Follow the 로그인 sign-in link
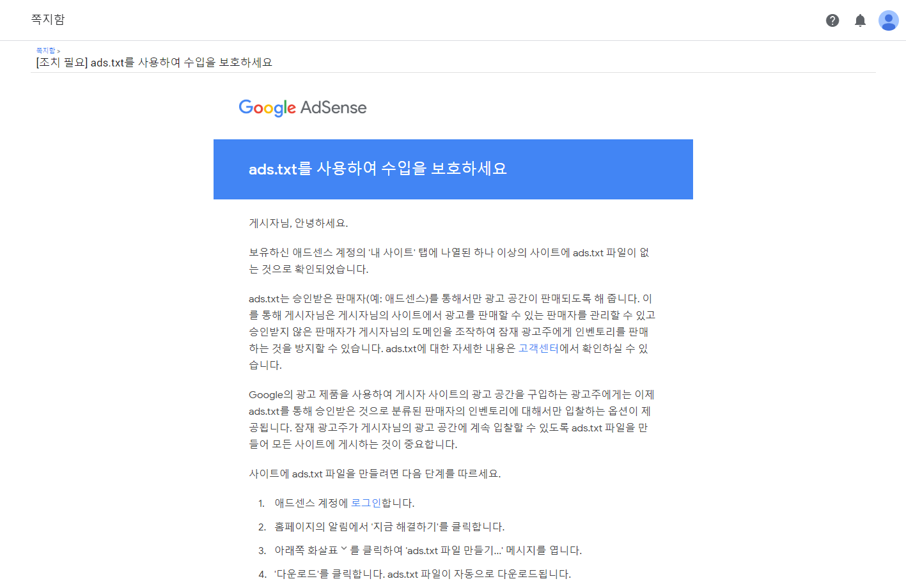The width and height of the screenshot is (906, 588). pyautogui.click(x=366, y=503)
